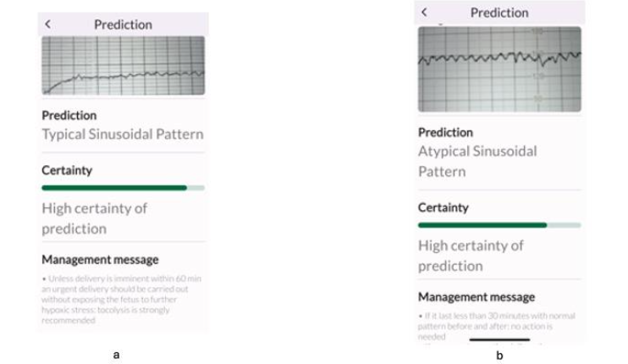Tap the back arrow on the Atypical Sinusoidal screen
The height and width of the screenshot is (364, 628).
coord(424,12)
